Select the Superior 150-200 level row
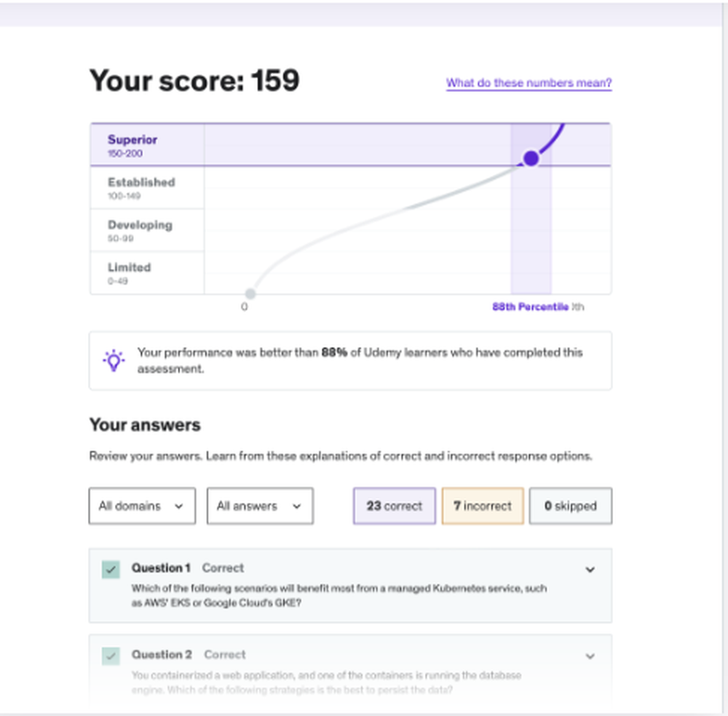The image size is (728, 716). (147, 145)
